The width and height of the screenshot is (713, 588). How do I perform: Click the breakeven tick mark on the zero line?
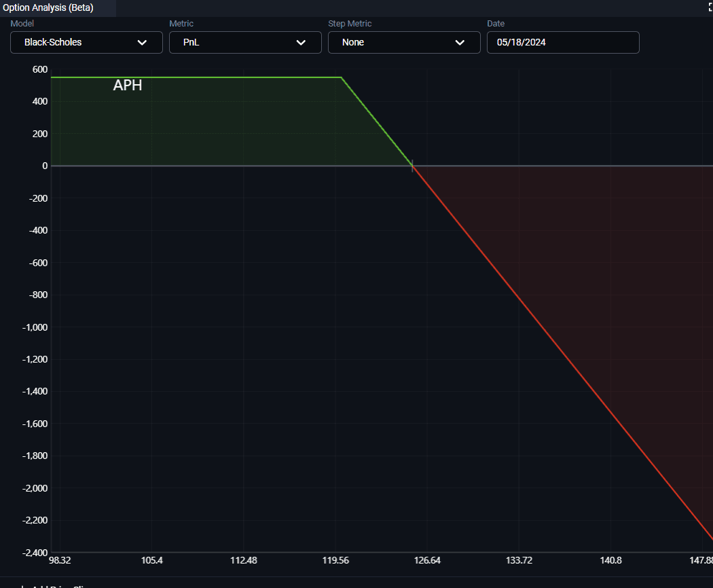point(412,166)
